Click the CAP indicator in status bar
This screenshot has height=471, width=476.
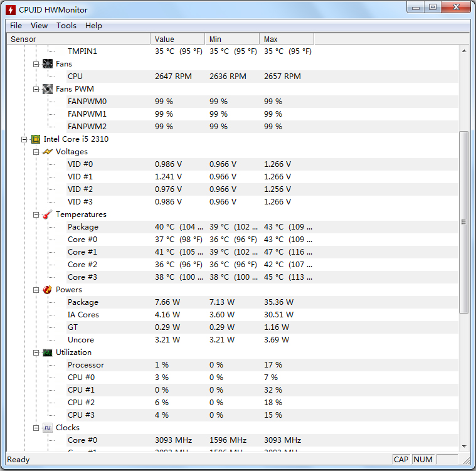tap(401, 460)
